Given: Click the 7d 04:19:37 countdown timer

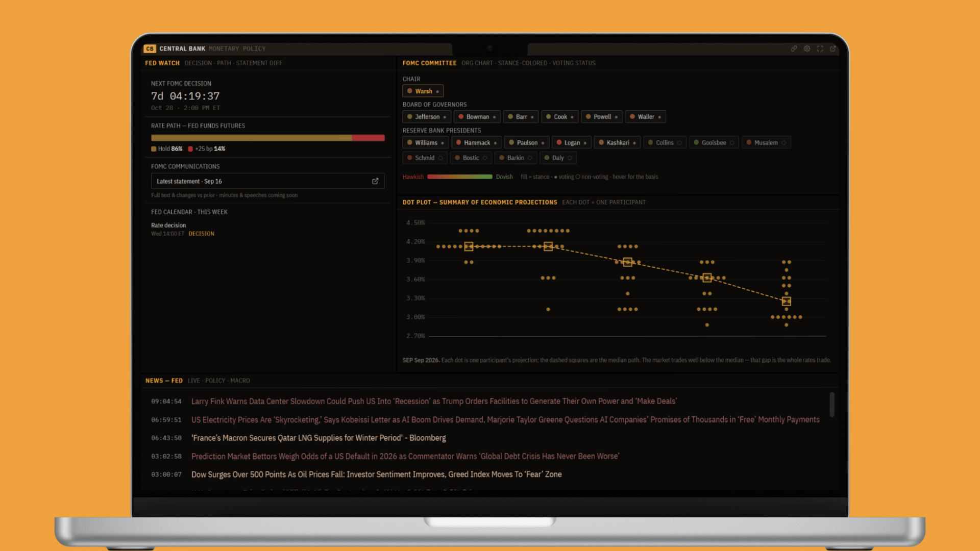Looking at the screenshot, I should (185, 96).
